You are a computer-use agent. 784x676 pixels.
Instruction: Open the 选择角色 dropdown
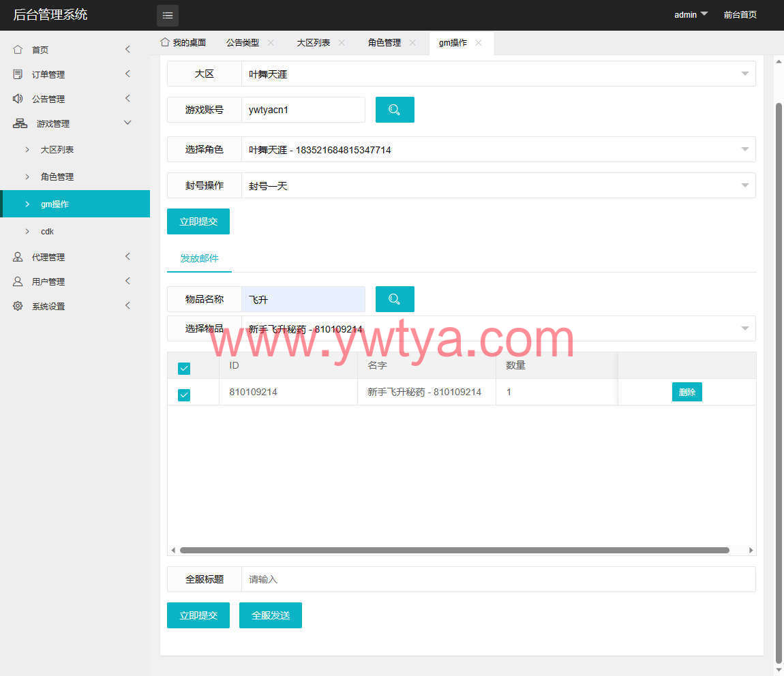pyautogui.click(x=498, y=149)
